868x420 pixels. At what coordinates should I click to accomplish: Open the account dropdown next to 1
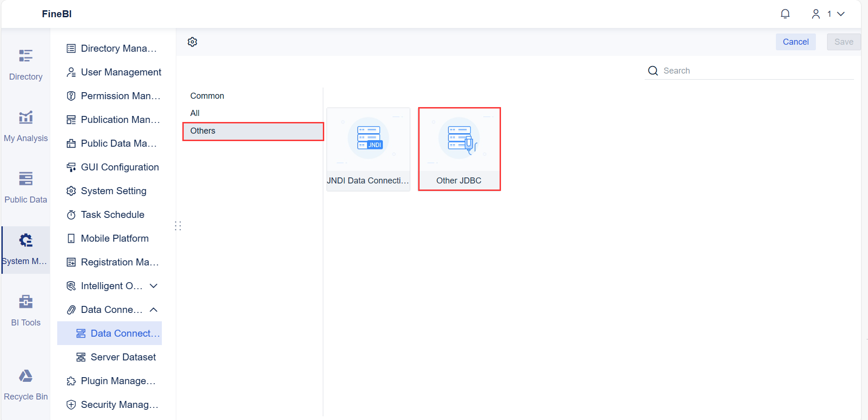pyautogui.click(x=841, y=14)
